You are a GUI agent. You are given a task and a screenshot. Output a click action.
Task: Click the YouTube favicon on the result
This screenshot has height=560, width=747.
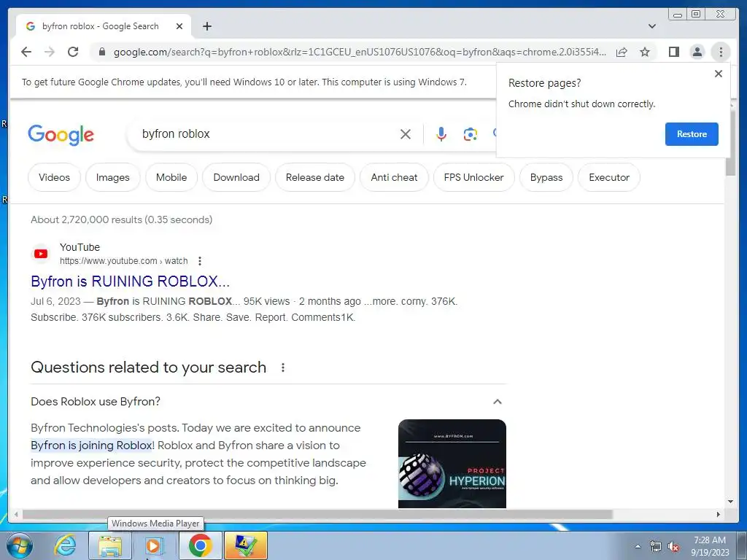pos(41,254)
